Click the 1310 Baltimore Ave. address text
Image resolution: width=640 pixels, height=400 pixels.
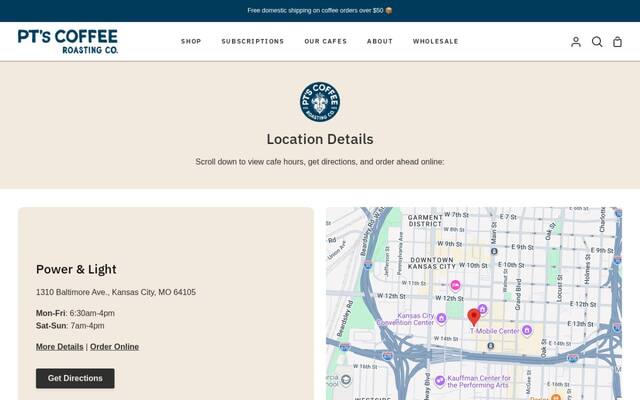(x=116, y=292)
